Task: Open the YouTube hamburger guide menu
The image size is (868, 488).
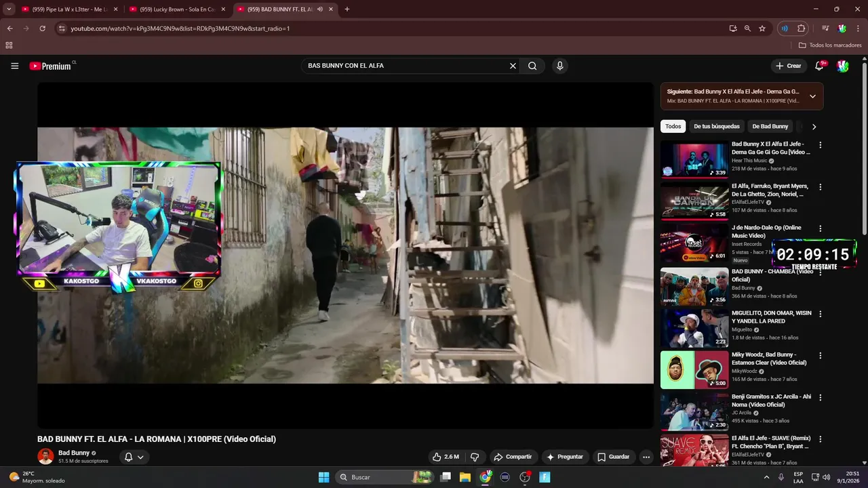Action: pyautogui.click(x=14, y=66)
